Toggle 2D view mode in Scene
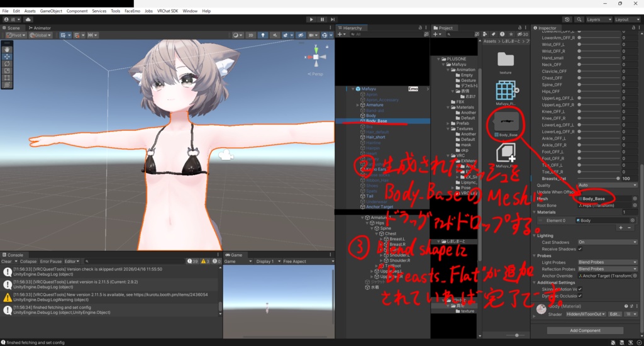This screenshot has height=346, width=644. [250, 35]
